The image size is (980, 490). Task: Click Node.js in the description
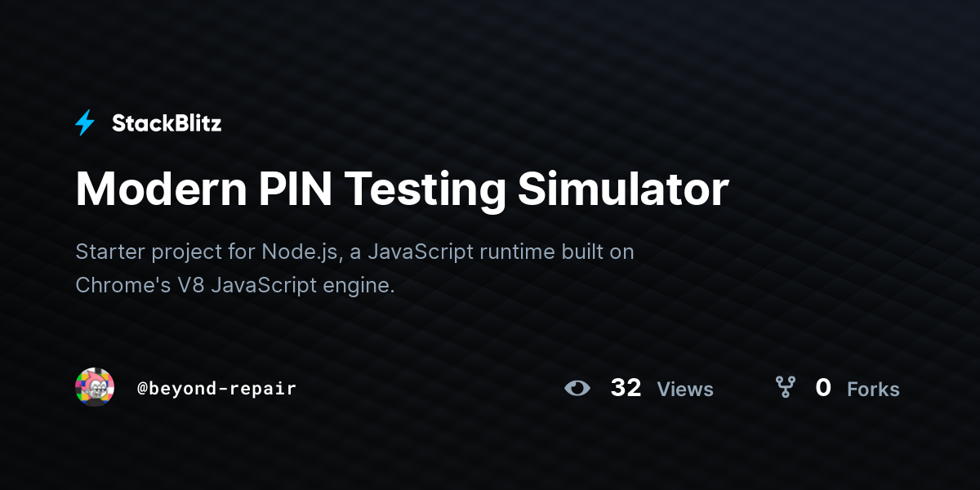click(x=300, y=252)
